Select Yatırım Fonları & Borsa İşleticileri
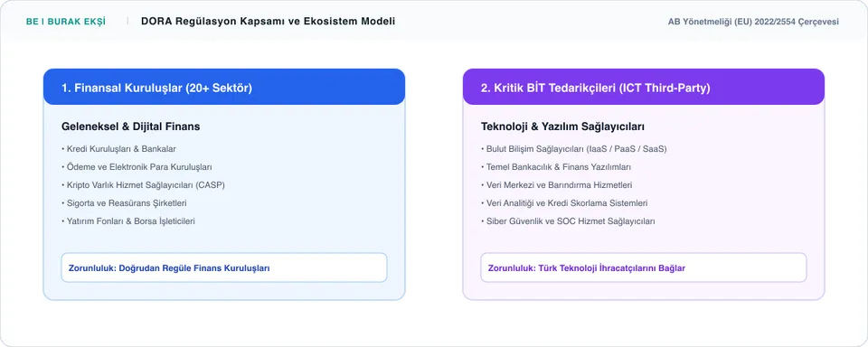Image resolution: width=868 pixels, height=347 pixels. pyautogui.click(x=127, y=220)
